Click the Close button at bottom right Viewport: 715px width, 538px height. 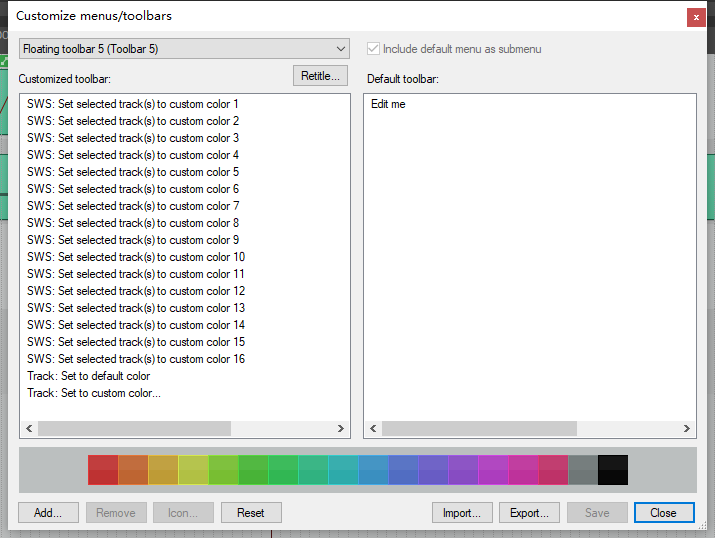coord(664,512)
